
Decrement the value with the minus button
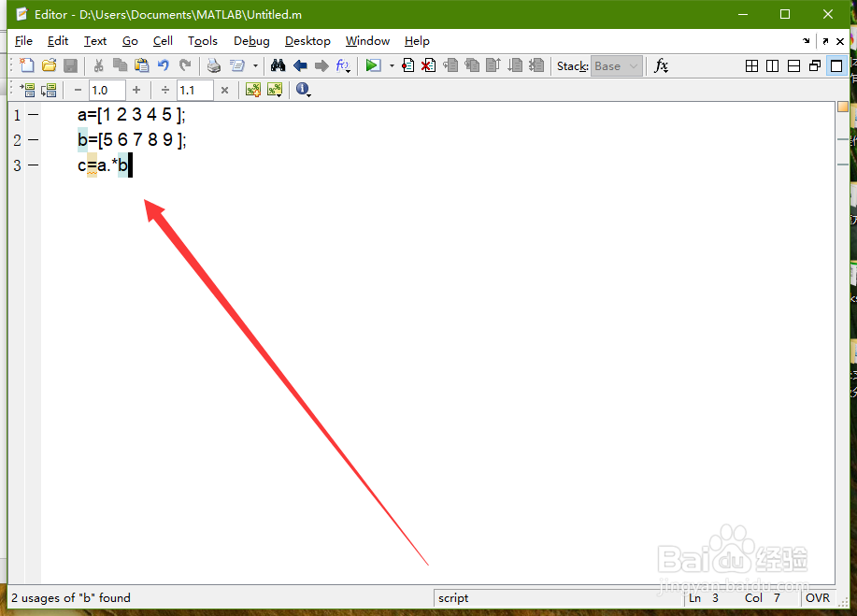point(78,90)
